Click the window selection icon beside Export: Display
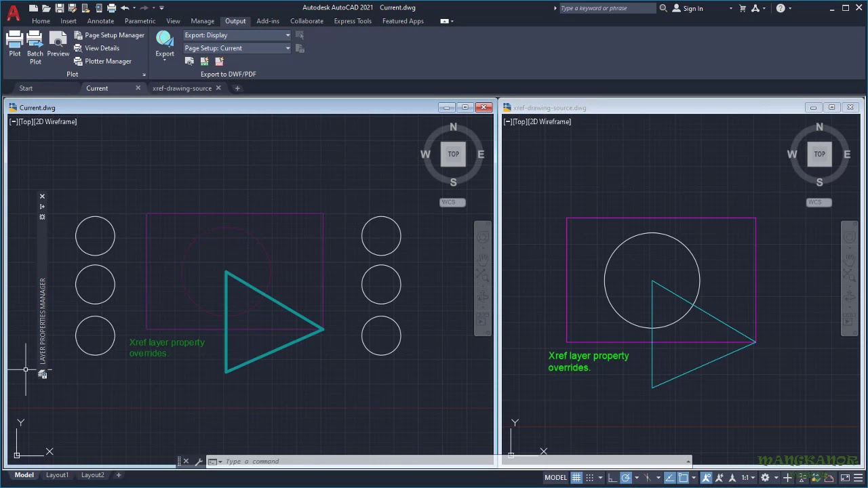The width and height of the screenshot is (868, 488). (300, 35)
